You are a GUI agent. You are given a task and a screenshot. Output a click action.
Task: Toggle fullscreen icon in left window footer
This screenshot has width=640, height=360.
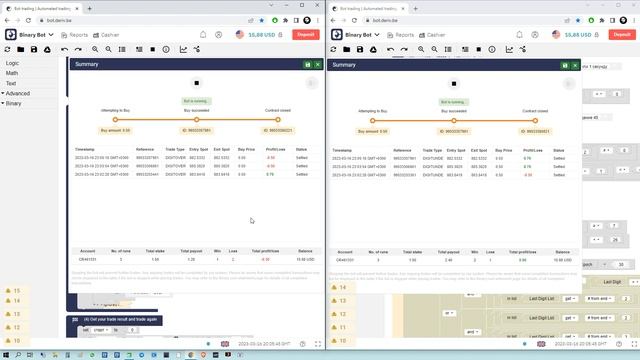[318, 344]
